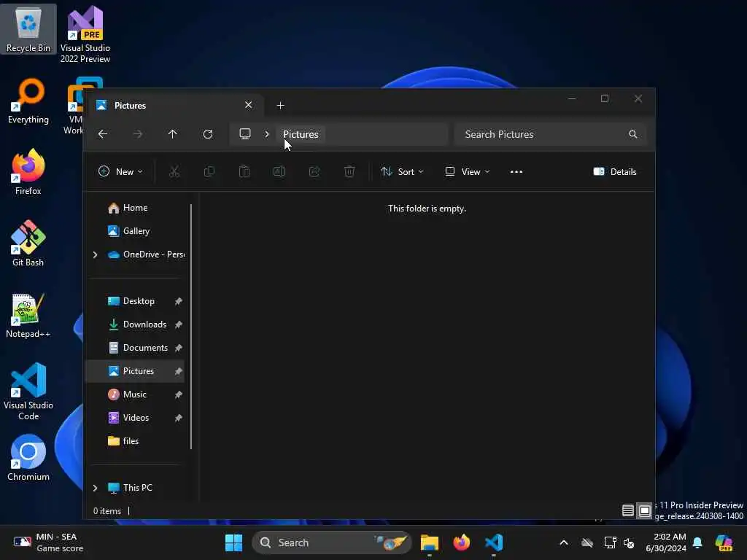This screenshot has height=560, width=747.
Task: Click the pin icon beside Music
Action: click(178, 394)
